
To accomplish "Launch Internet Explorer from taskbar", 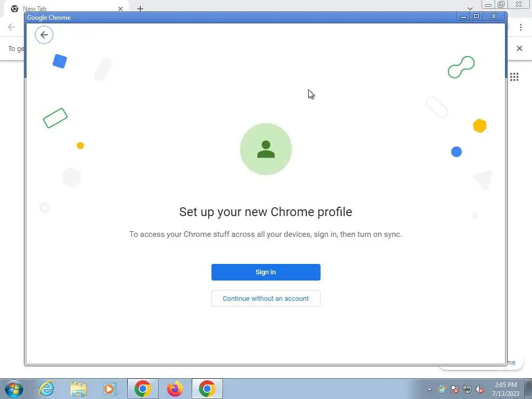I will (46, 389).
